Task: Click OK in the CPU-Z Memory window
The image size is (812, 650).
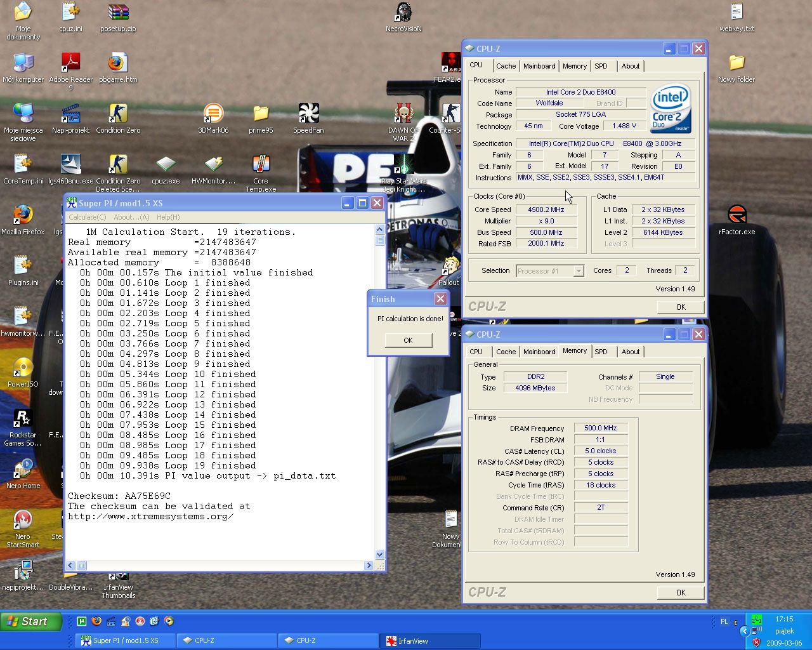Action: click(681, 592)
